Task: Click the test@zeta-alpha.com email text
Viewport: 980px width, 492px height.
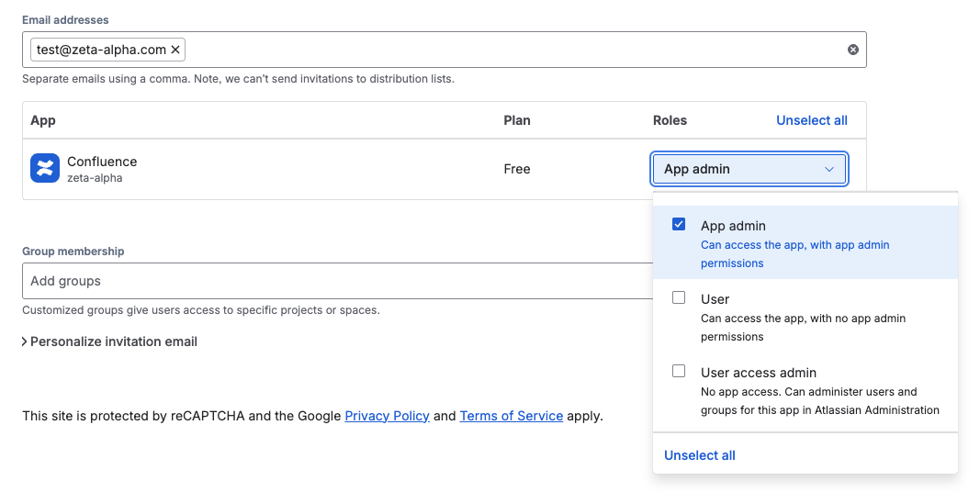Action: pos(101,50)
